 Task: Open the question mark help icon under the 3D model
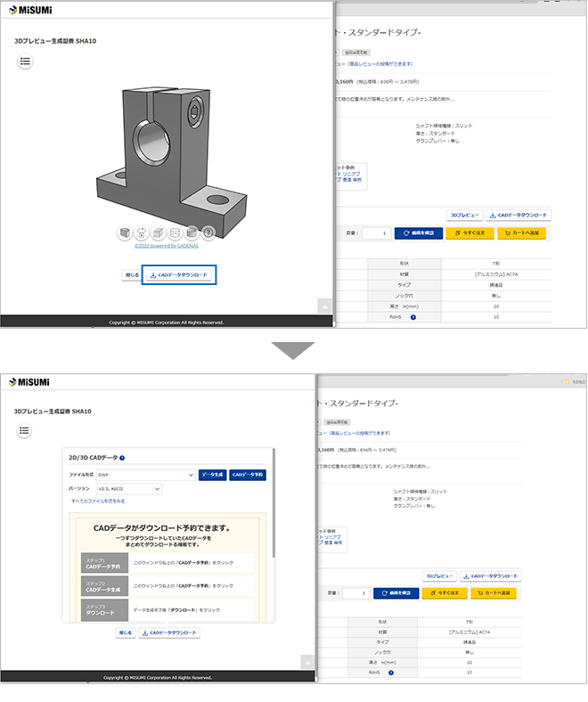click(209, 233)
